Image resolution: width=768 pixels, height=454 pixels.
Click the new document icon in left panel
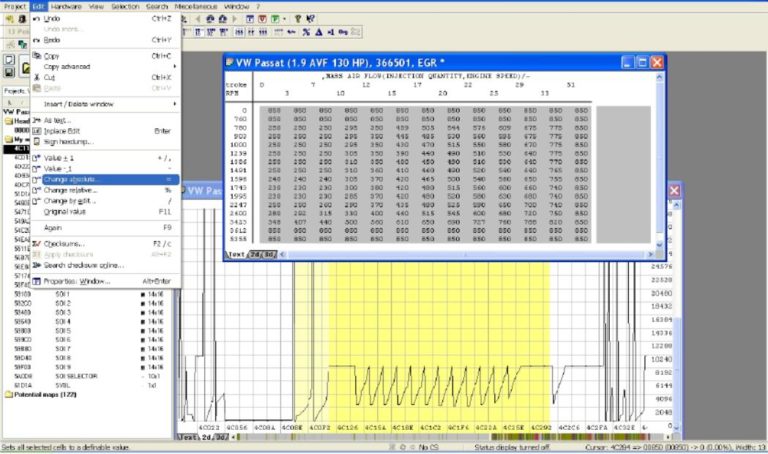coord(9,59)
